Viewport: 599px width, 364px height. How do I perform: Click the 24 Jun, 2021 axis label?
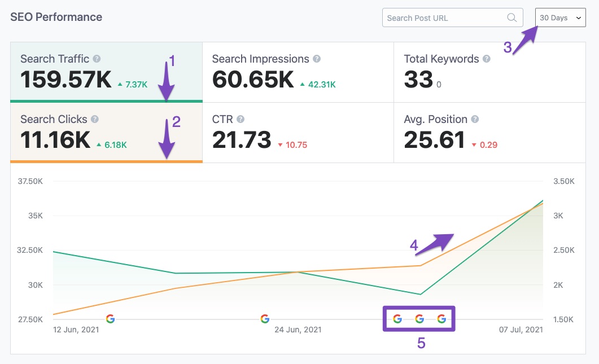pos(298,330)
